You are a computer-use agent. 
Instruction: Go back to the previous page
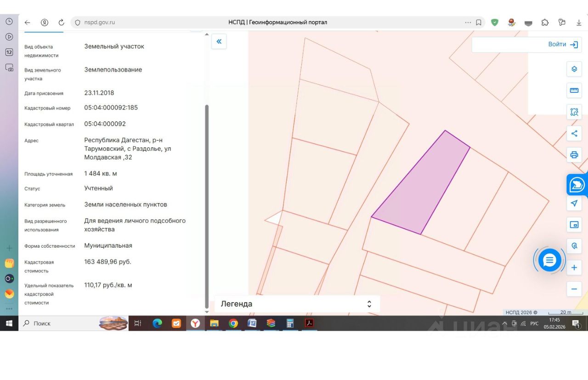(x=27, y=23)
